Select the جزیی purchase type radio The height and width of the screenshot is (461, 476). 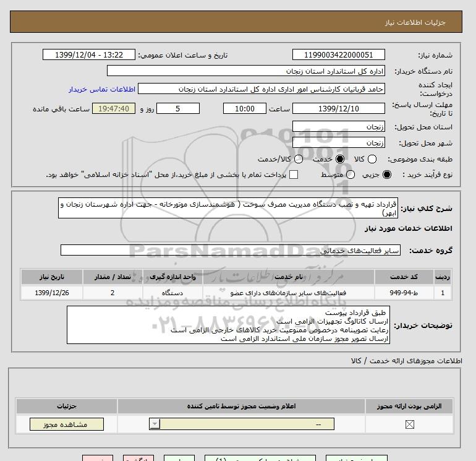pos(387,174)
